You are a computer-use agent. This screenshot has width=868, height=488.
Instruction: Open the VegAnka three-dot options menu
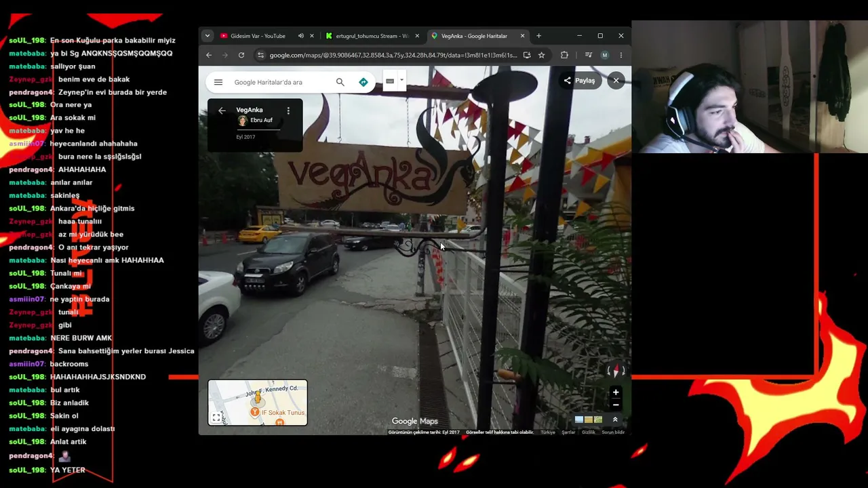click(288, 110)
